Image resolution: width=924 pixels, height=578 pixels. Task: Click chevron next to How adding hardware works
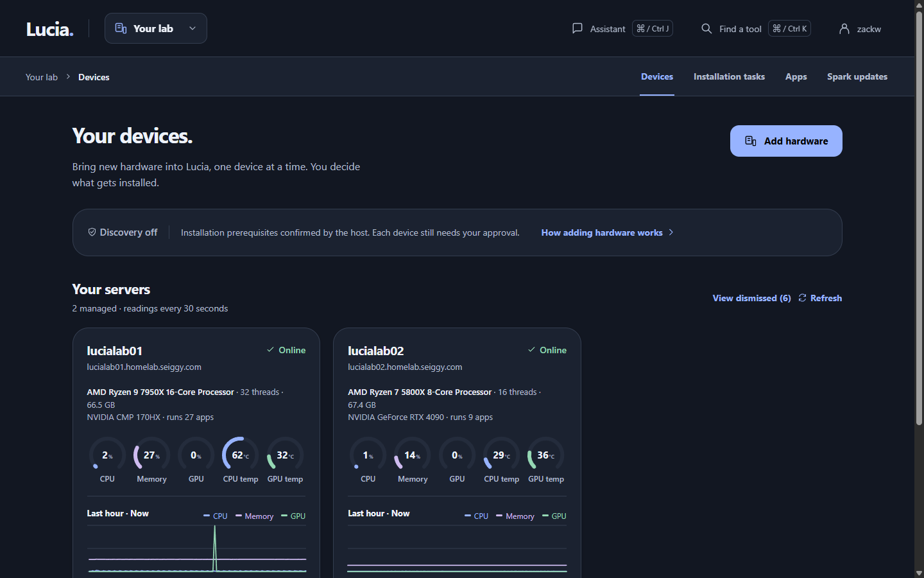coord(671,232)
